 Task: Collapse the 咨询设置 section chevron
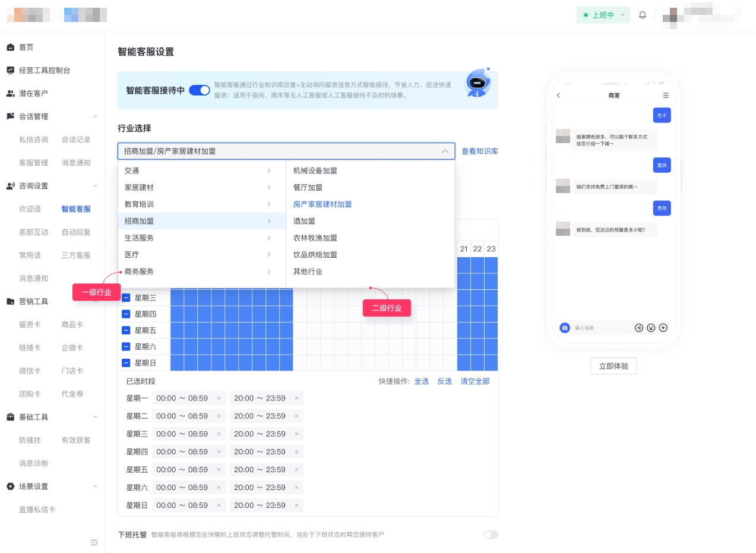[x=95, y=186]
